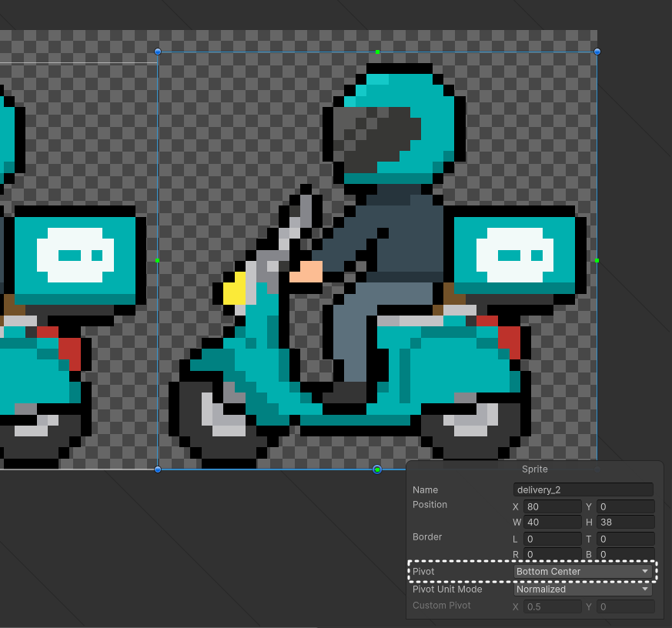Screen dimensions: 672x628
Task: Click the sprite Name field delivery_2
Action: click(583, 489)
